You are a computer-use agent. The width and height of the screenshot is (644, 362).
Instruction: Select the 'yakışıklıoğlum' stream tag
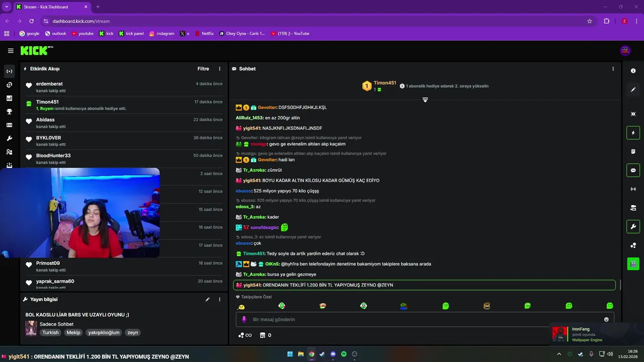104,332
